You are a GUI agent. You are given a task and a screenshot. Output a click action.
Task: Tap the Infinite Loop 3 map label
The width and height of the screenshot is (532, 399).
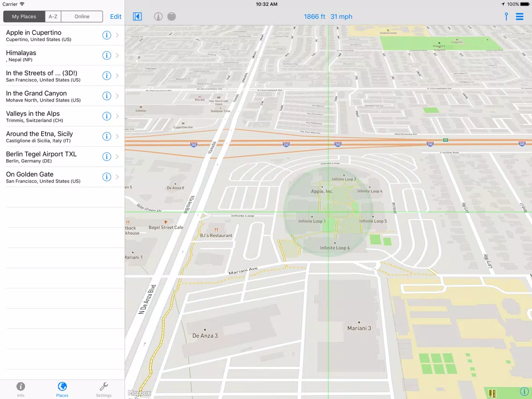point(344,179)
